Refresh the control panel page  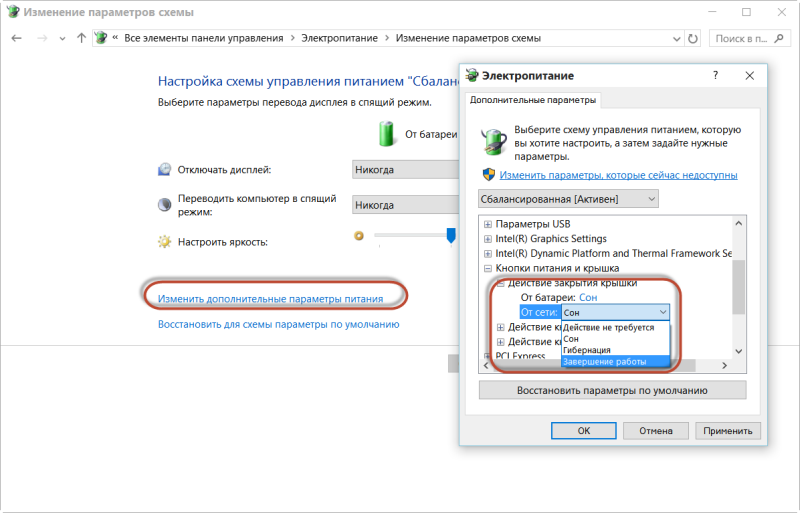(692, 38)
